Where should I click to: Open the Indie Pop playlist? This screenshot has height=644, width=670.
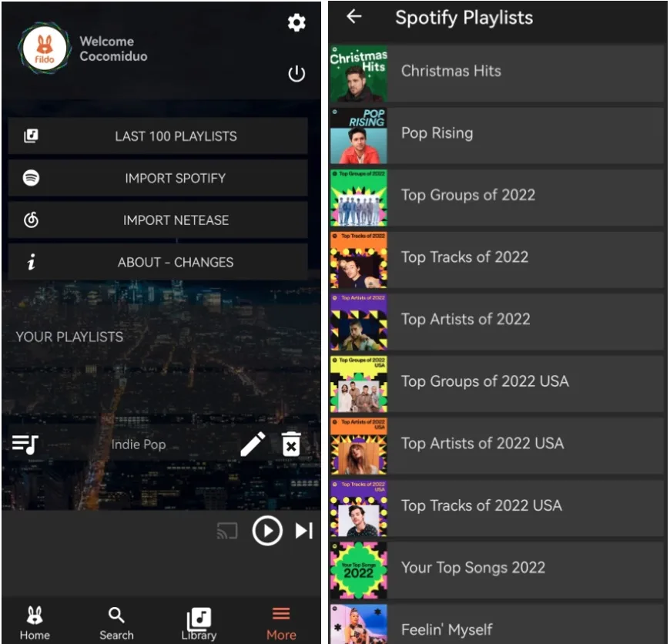click(138, 444)
